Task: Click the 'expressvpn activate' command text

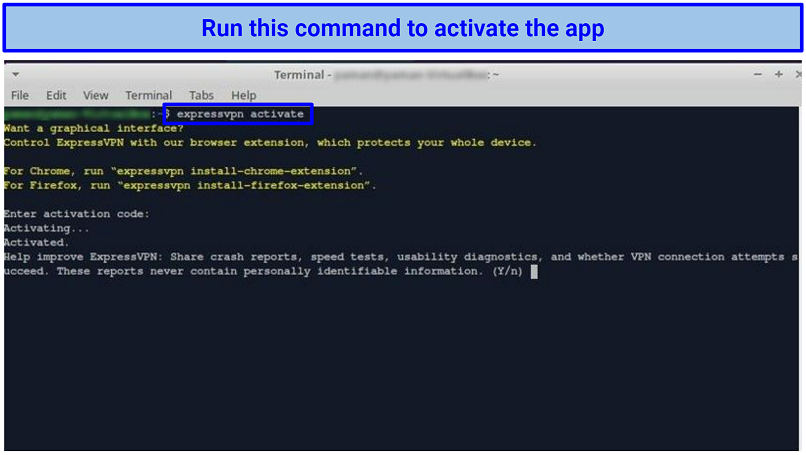Action: pos(240,114)
